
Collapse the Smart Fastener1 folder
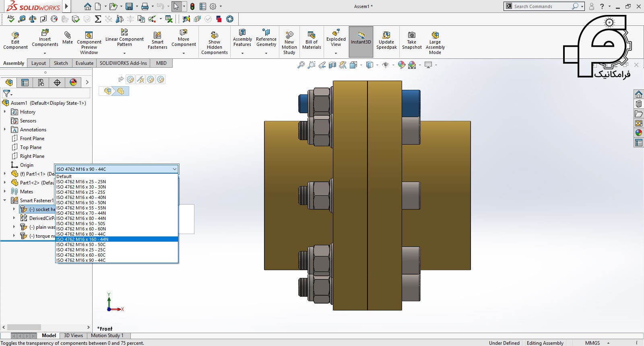click(x=5, y=200)
